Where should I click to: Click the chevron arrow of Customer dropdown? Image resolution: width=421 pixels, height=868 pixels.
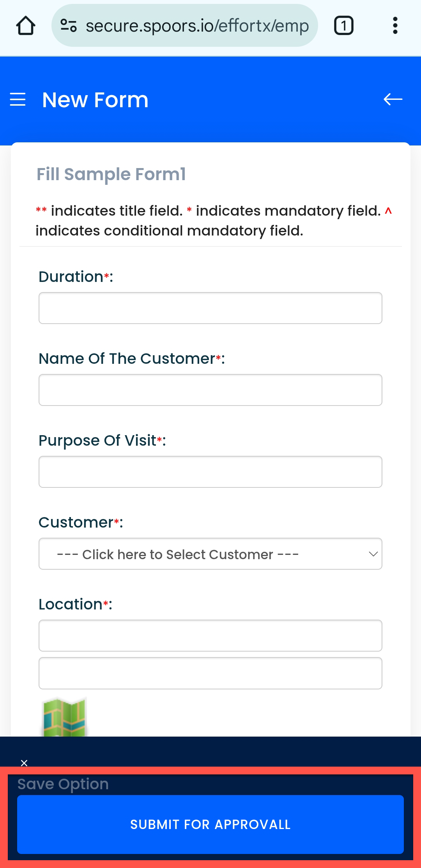pyautogui.click(x=373, y=554)
